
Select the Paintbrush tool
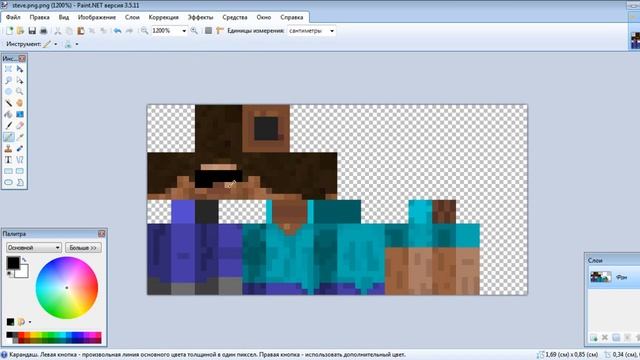(8, 126)
